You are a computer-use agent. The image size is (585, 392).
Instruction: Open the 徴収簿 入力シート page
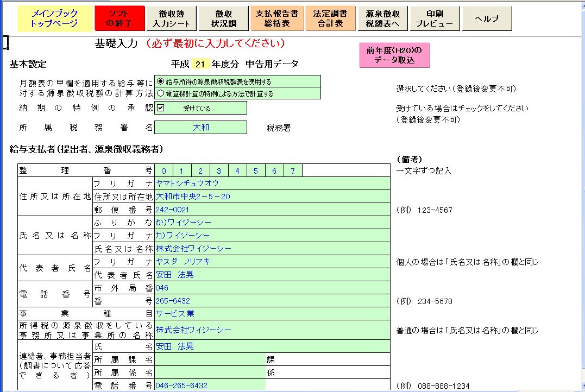pyautogui.click(x=172, y=18)
